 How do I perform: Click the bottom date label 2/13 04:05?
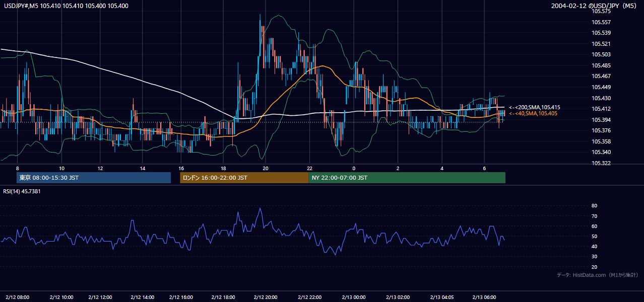click(442, 297)
